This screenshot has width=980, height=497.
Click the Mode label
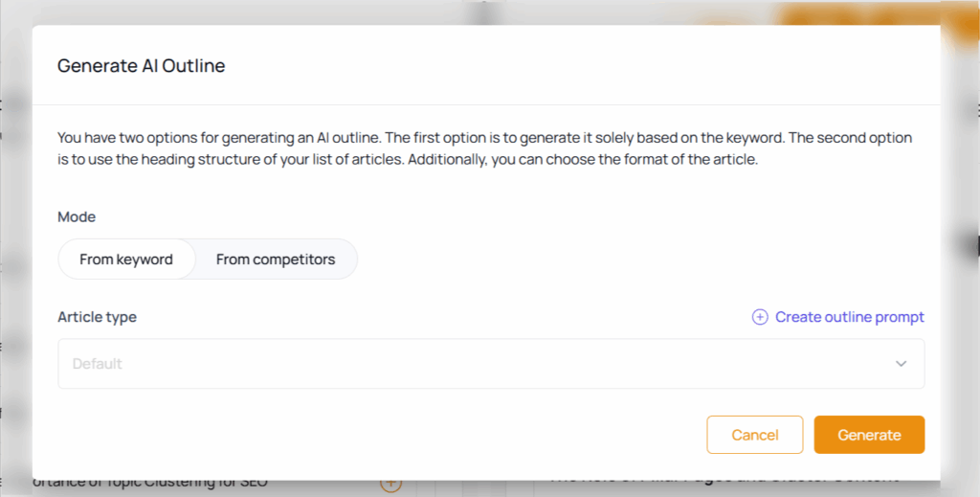[x=77, y=217]
